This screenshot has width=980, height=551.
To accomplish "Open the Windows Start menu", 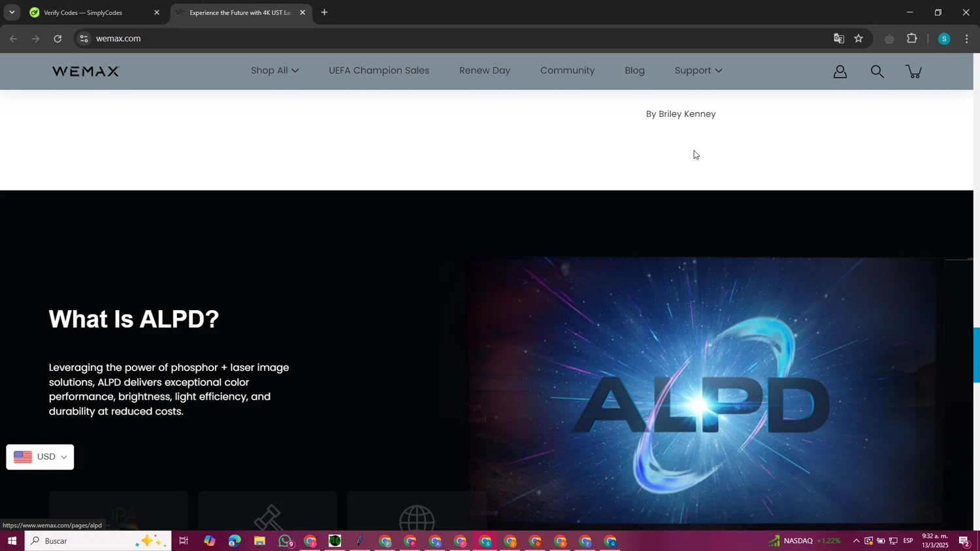I will pyautogui.click(x=12, y=541).
